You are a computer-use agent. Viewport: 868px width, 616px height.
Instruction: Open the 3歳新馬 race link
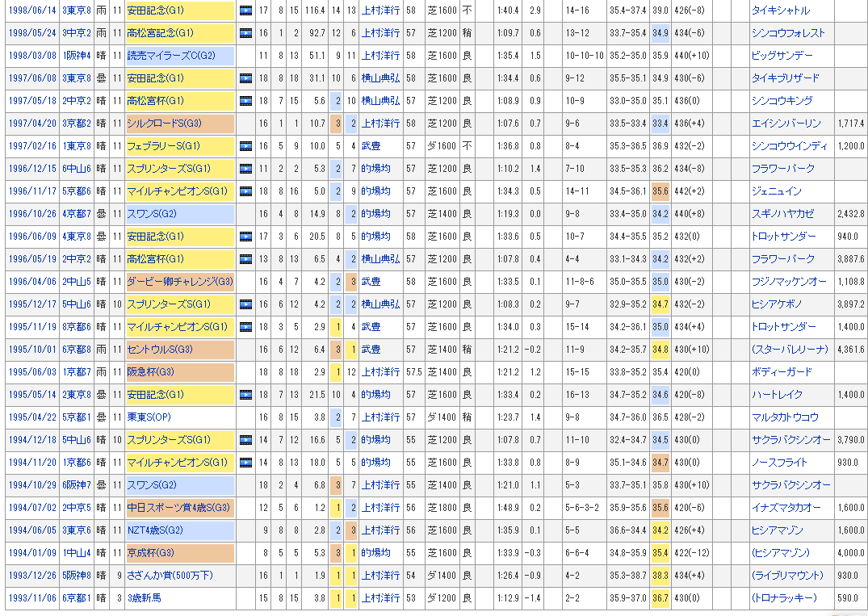tap(145, 598)
